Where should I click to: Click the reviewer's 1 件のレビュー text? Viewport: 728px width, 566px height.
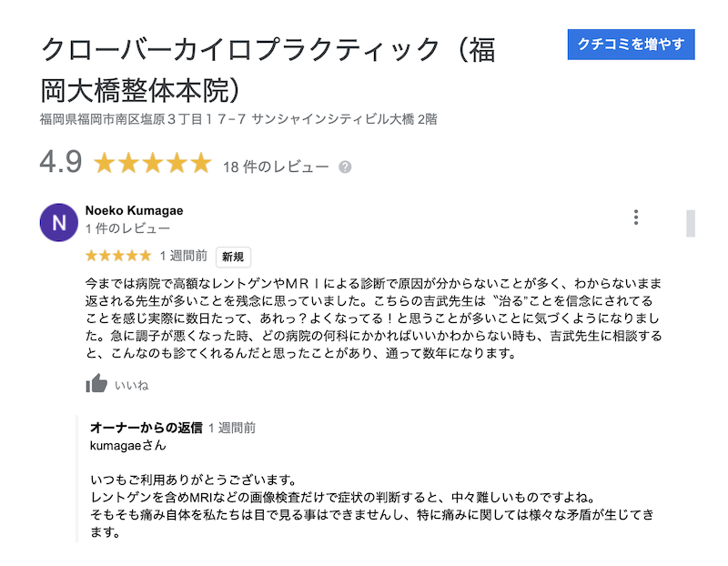click(127, 228)
